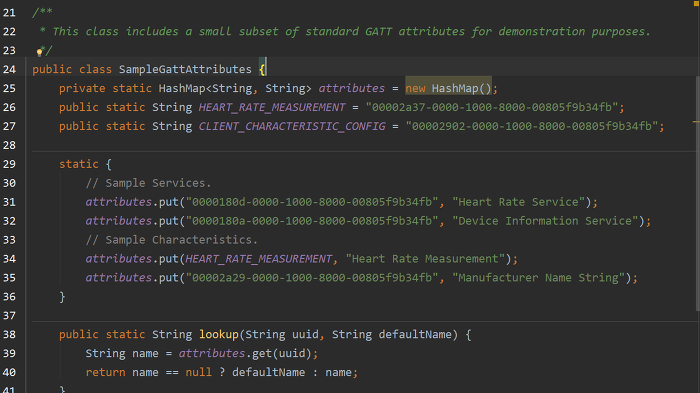This screenshot has width=700, height=393.
Task: Click the yellow inspection indicator at top right
Action: pos(696,3)
